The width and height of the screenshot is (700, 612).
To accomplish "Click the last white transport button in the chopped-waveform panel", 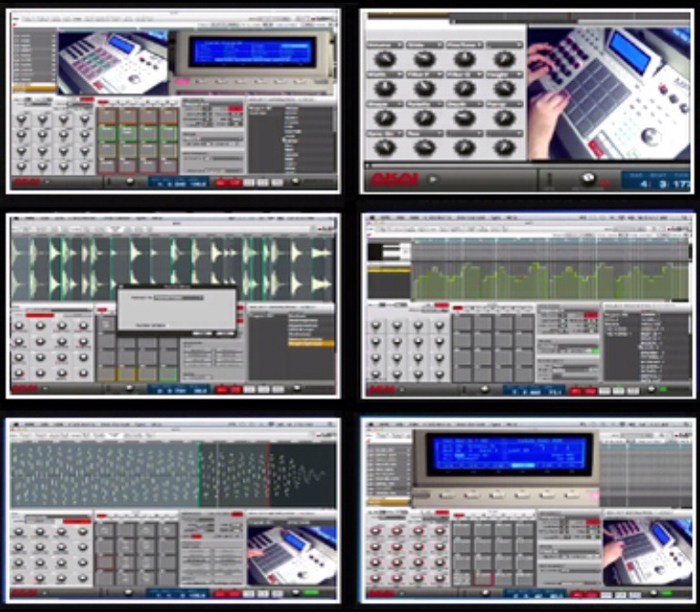I will pos(278,390).
